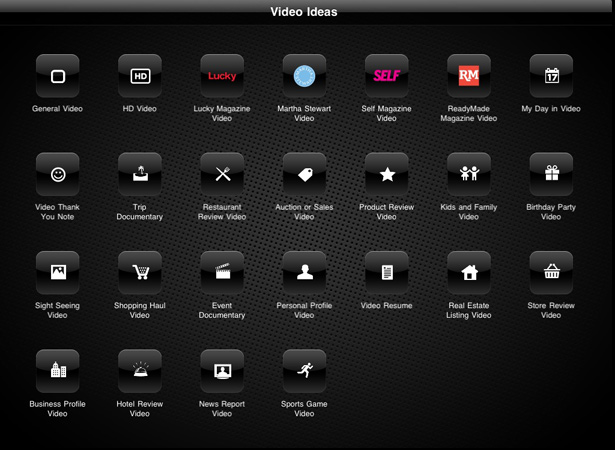615x450 pixels.
Task: Click the "Lucky Magazine Video" label
Action: tap(222, 113)
